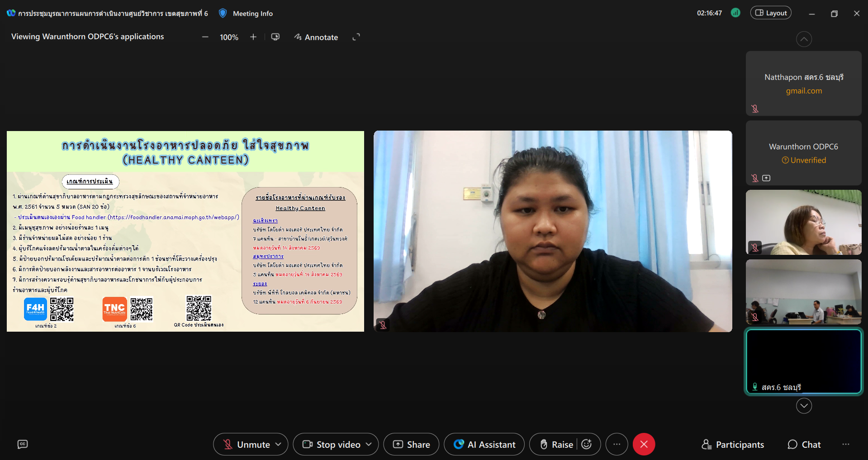Open the Participants panel
This screenshot has height=460, width=868.
pos(733,445)
